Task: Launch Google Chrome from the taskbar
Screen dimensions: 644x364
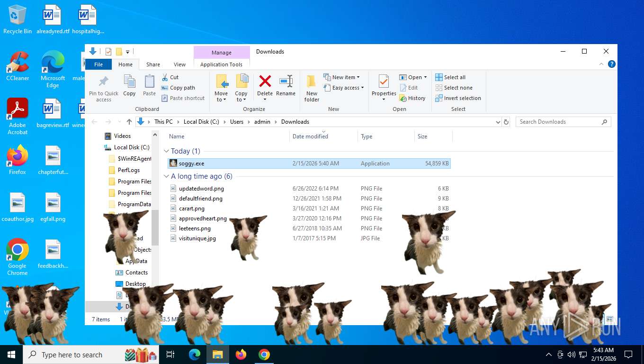Action: tap(264, 355)
